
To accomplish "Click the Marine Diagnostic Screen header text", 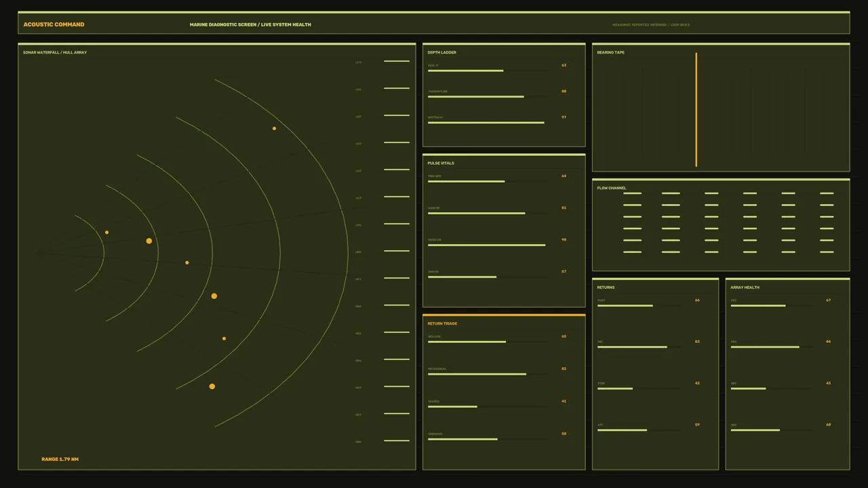I will [x=250, y=24].
